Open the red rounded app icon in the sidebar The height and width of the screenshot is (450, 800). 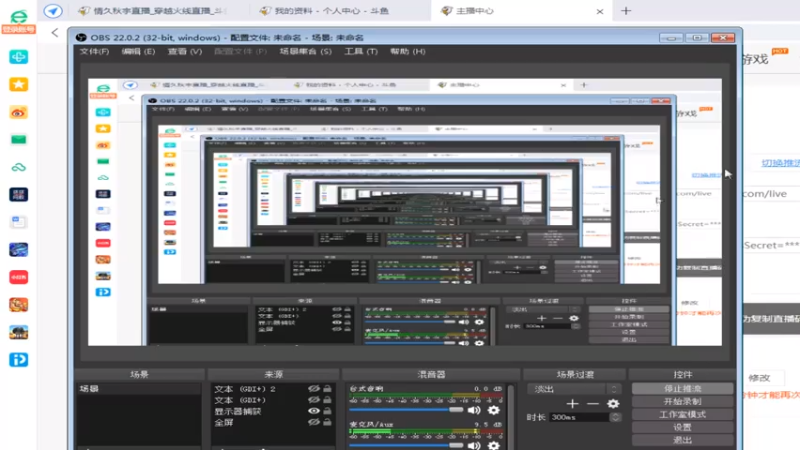18,277
